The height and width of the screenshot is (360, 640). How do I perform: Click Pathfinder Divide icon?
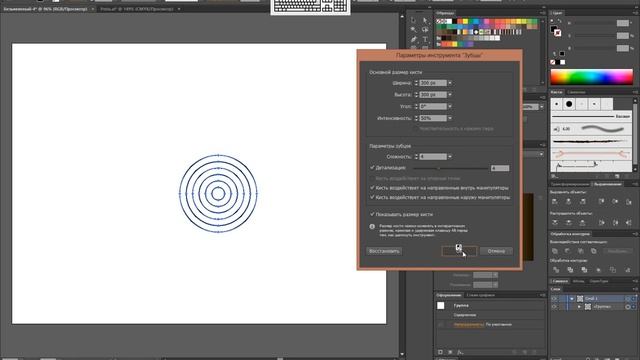[x=556, y=270]
